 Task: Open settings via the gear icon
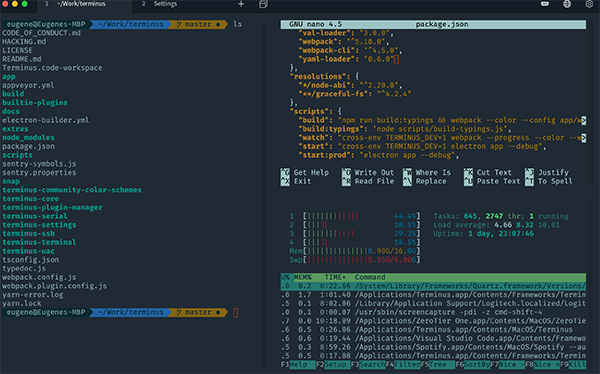click(x=589, y=4)
